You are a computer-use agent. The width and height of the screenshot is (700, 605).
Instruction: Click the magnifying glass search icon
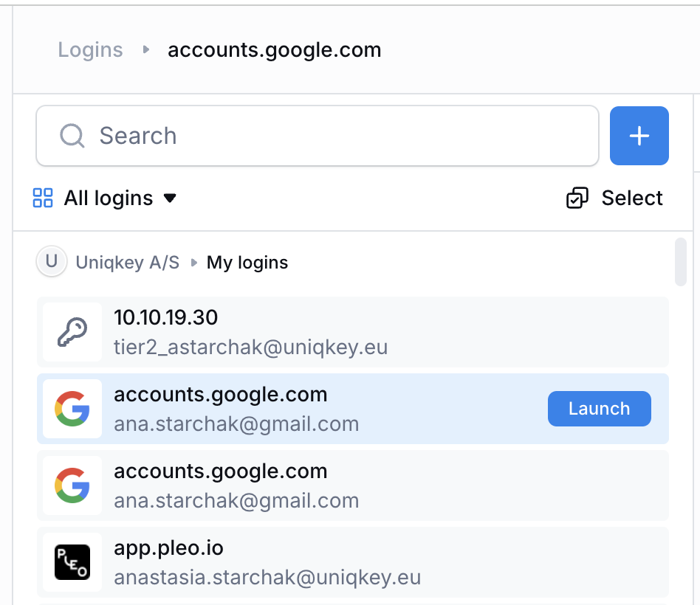pyautogui.click(x=72, y=136)
